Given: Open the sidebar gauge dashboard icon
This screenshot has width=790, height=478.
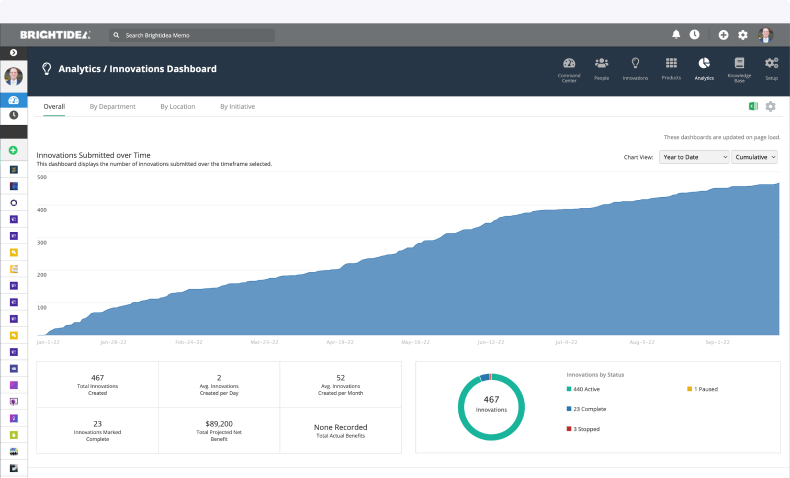Looking at the screenshot, I should [x=14, y=100].
